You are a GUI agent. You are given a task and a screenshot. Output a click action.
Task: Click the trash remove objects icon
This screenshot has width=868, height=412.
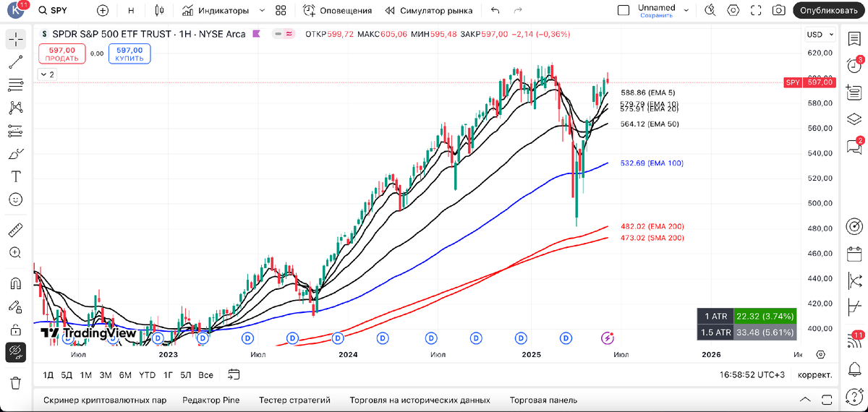click(x=16, y=382)
